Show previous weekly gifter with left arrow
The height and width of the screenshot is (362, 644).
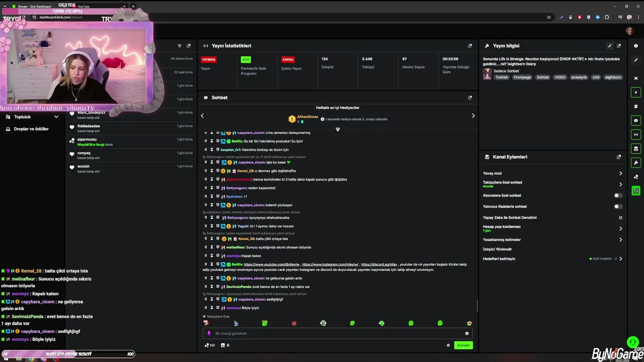(202, 116)
